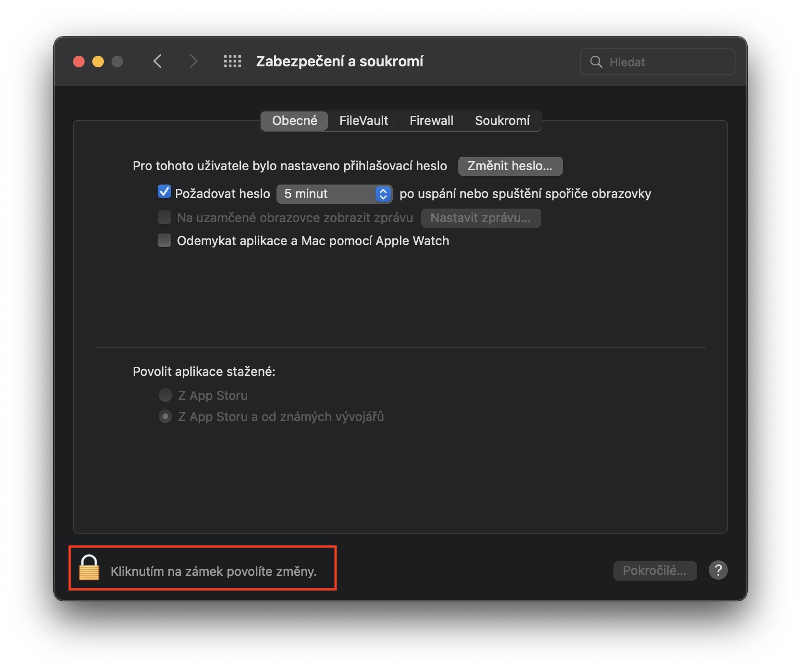The image size is (801, 672).
Task: Toggle the "Požadovat heslo" checkbox
Action: click(164, 192)
